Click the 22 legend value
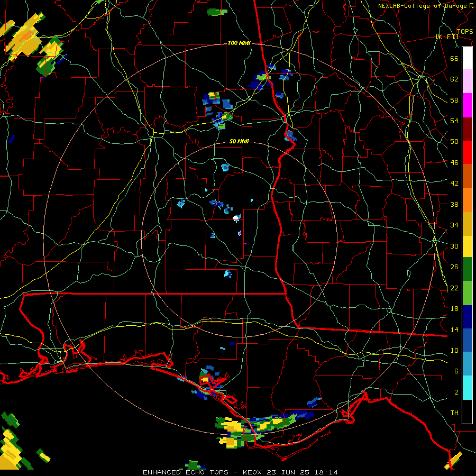Image resolution: width=476 pixels, height=476 pixels. click(x=454, y=288)
